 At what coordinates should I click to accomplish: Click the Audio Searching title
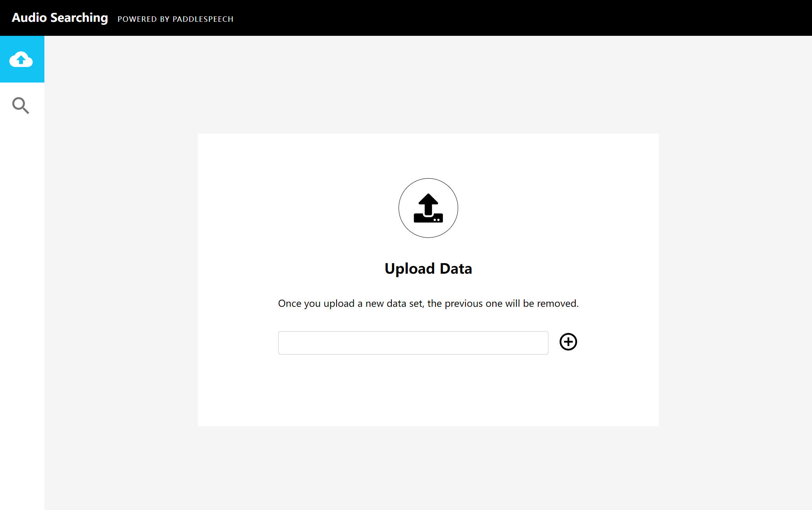(x=60, y=18)
